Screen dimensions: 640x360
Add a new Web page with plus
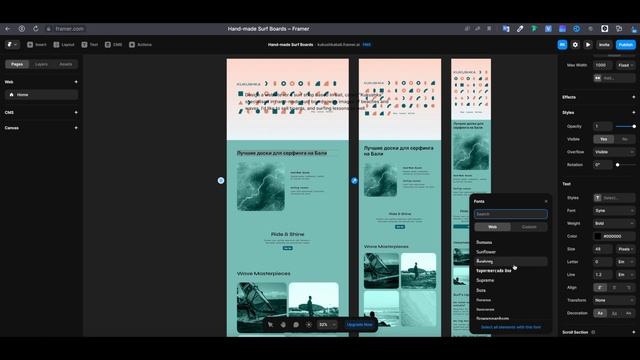point(76,82)
